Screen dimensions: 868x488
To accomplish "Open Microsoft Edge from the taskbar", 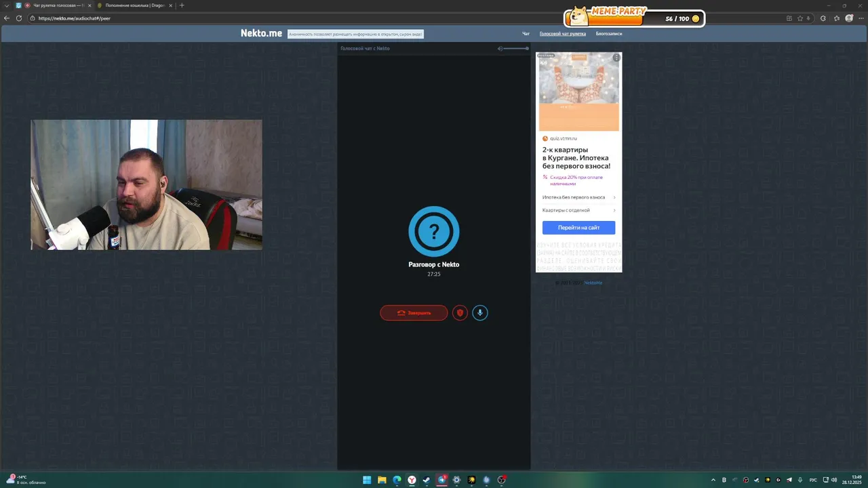I will click(x=397, y=480).
